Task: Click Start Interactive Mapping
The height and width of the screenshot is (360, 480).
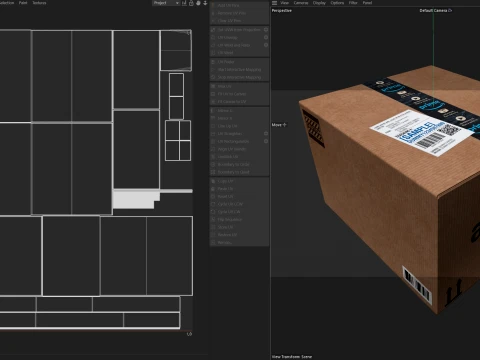Action: (x=239, y=70)
